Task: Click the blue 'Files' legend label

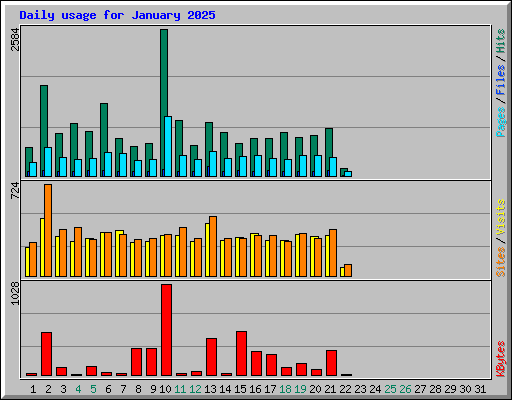Action: 500,79
